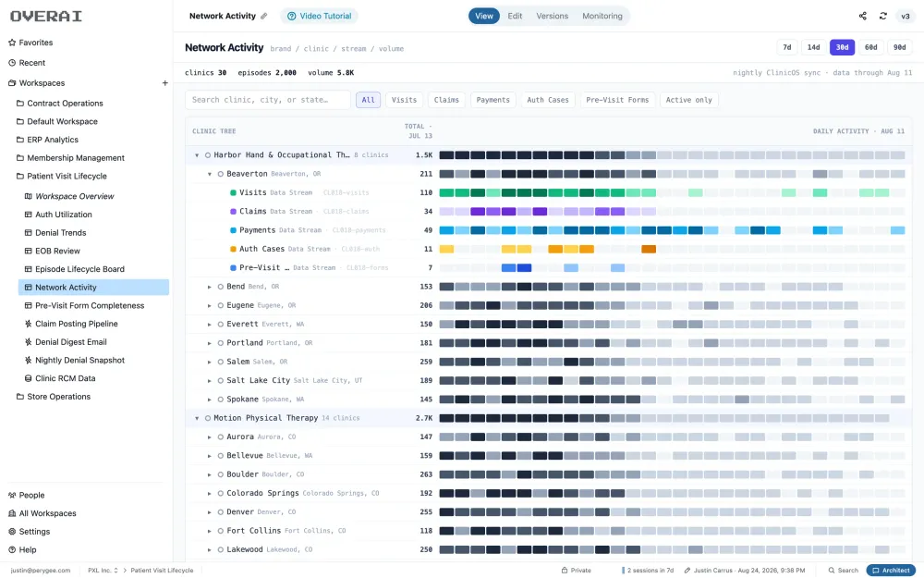Screen dimensions: 924x578
Task: Click the All Workspaces building icon
Action: pos(12,513)
